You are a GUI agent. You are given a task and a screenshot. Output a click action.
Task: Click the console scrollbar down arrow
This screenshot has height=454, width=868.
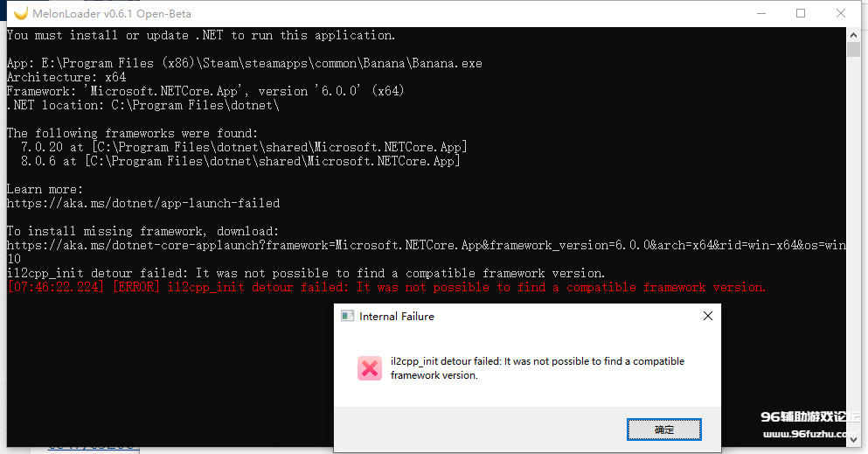tap(853, 439)
